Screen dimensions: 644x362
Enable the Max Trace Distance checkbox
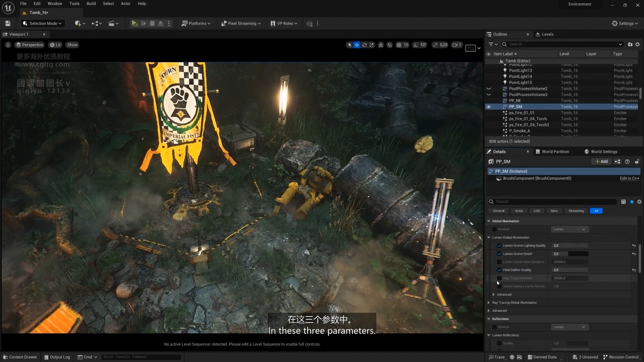click(499, 278)
